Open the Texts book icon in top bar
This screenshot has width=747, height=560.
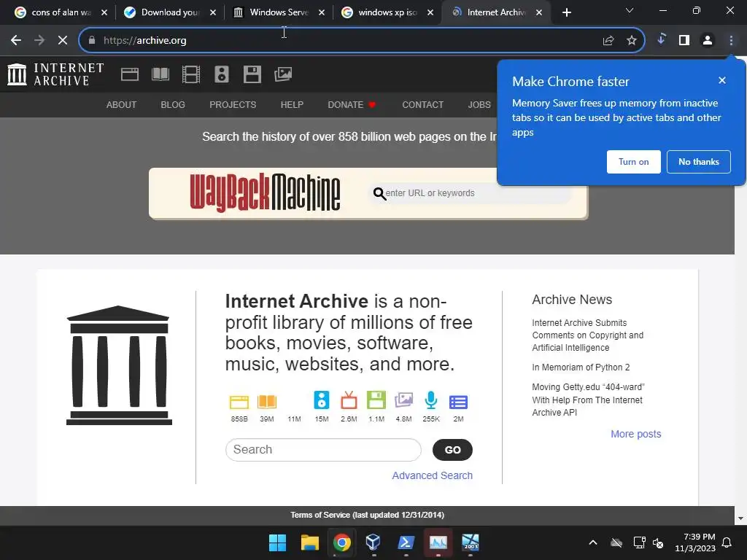tap(160, 74)
